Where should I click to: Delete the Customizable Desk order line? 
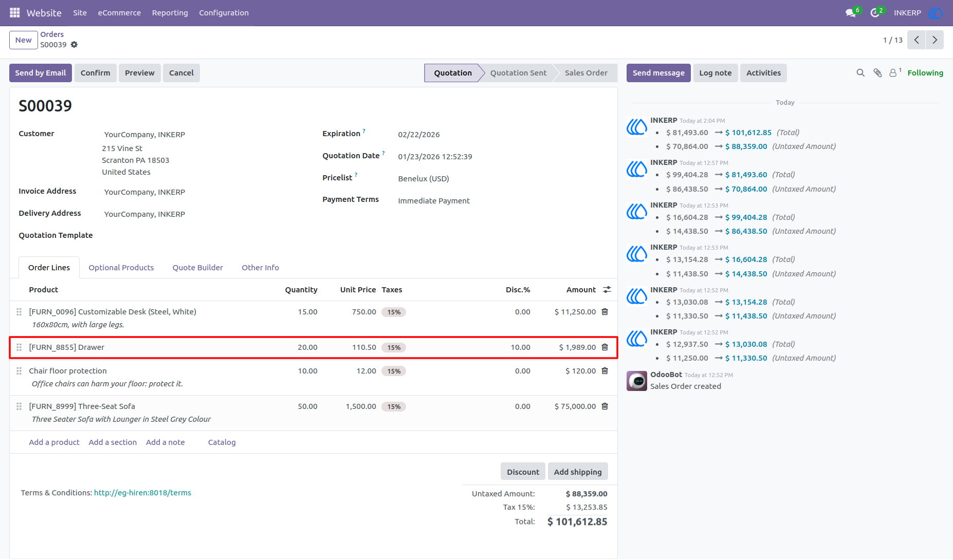(605, 312)
